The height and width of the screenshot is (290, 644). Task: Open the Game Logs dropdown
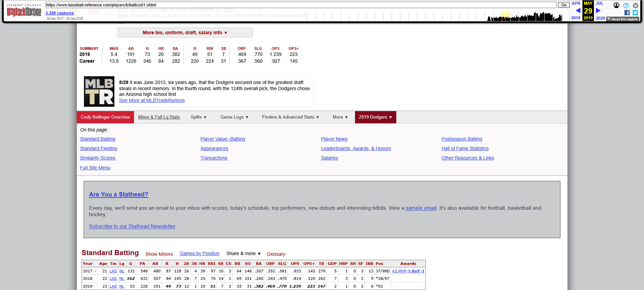pyautogui.click(x=234, y=117)
